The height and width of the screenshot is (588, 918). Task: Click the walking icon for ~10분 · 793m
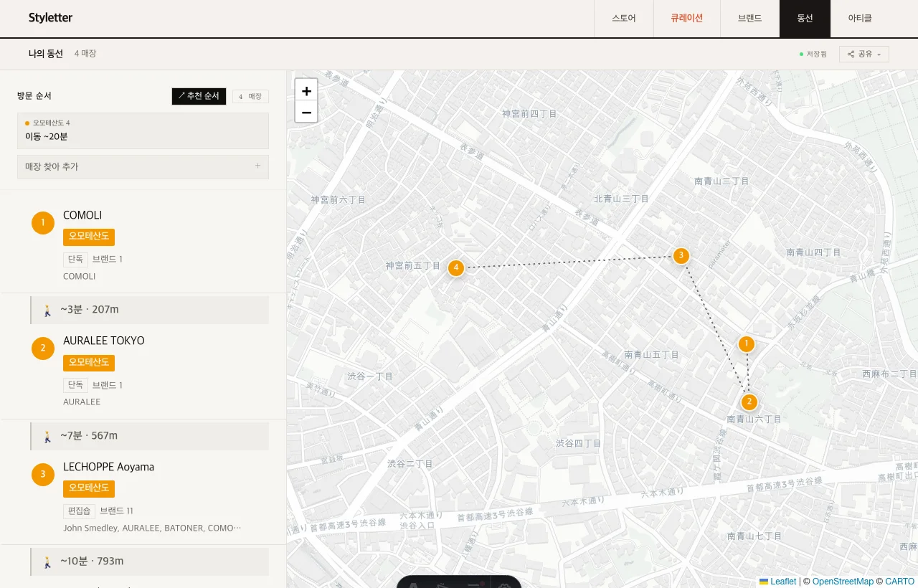(x=47, y=561)
